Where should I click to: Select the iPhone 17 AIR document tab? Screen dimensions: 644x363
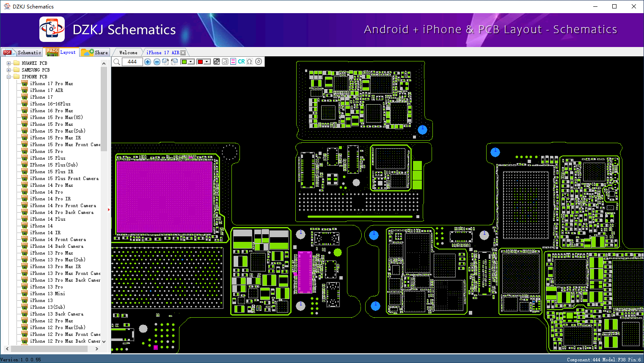pos(163,53)
